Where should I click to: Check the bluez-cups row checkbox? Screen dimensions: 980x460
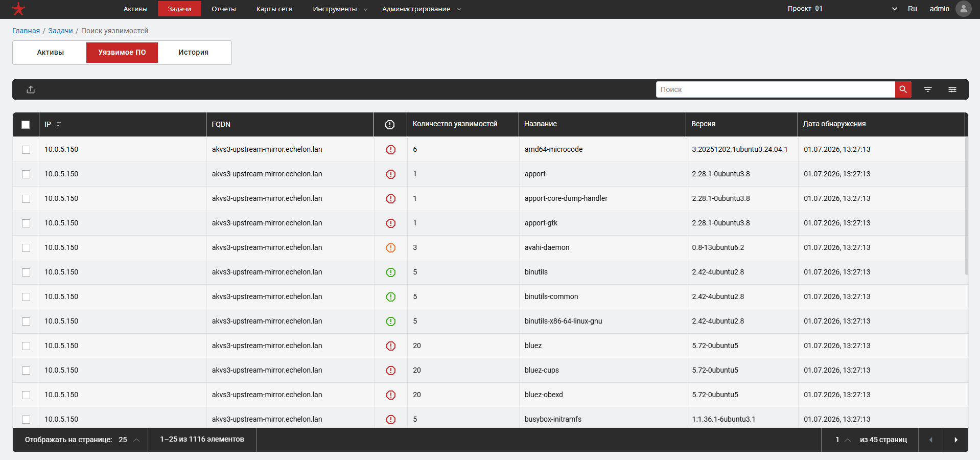tap(26, 371)
